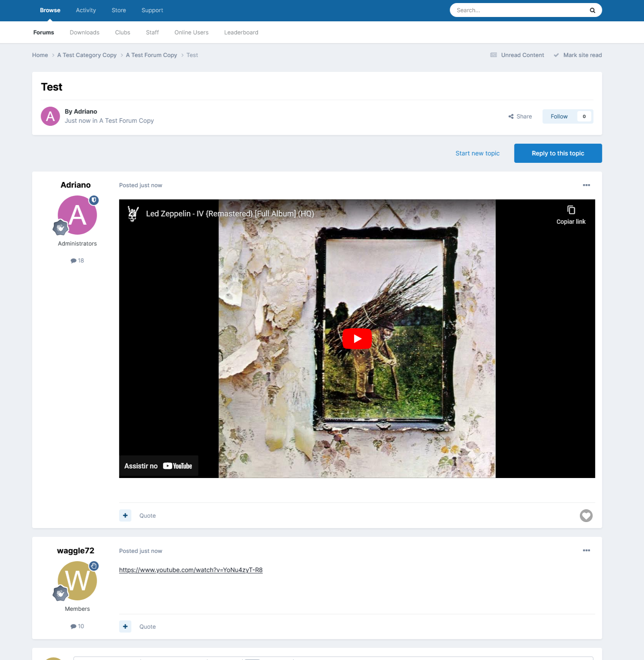Click Adriano's administrator shield badge
The height and width of the screenshot is (660, 644).
pos(94,200)
